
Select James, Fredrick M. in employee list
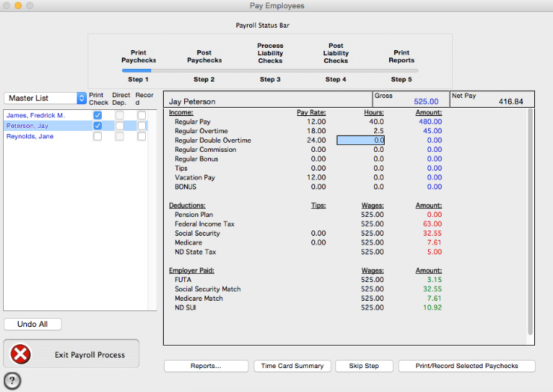(36, 115)
